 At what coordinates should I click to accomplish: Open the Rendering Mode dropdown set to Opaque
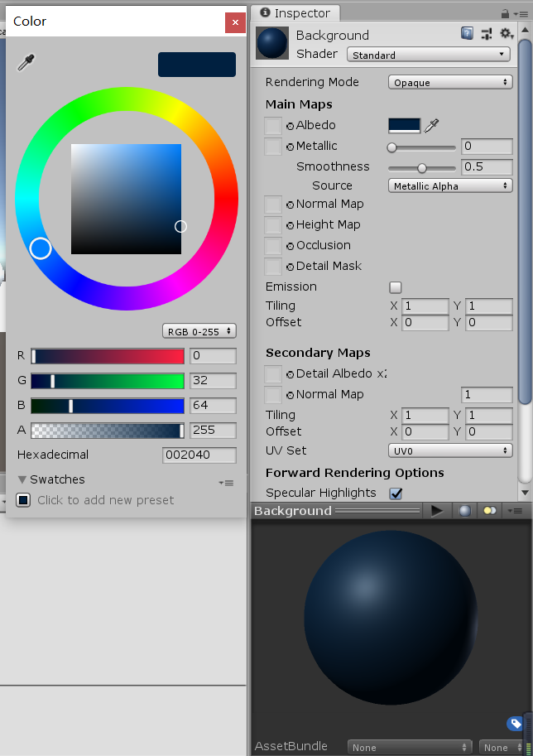pyautogui.click(x=450, y=82)
